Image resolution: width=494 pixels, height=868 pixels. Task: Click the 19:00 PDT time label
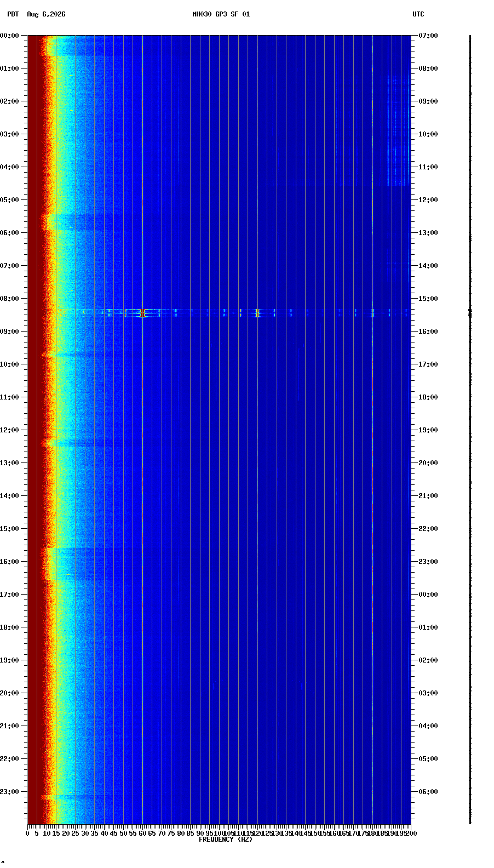point(9,660)
